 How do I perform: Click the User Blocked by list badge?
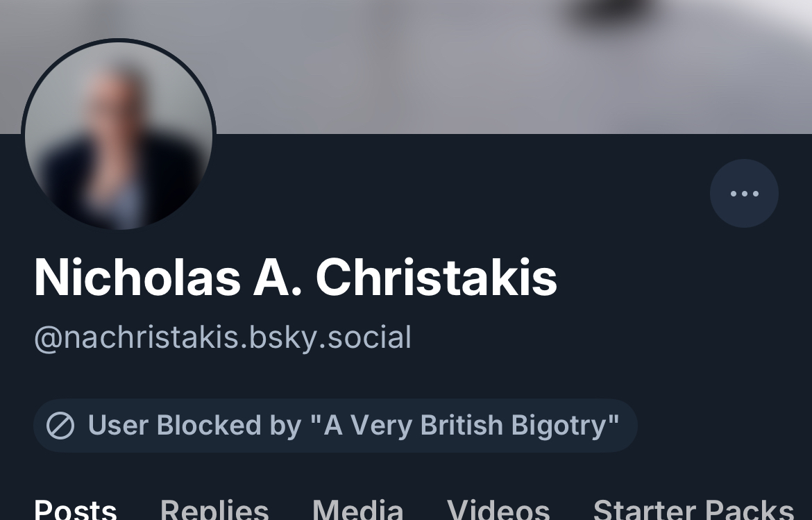coord(335,426)
